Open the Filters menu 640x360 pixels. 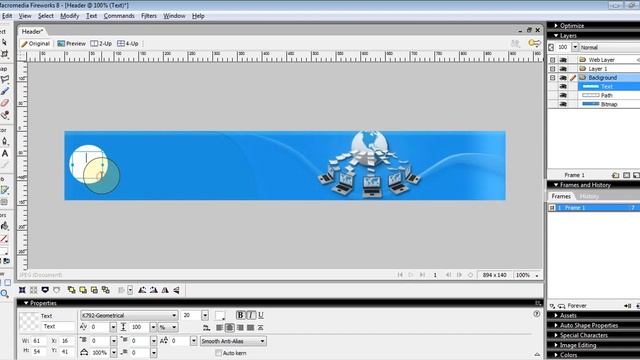[149, 16]
